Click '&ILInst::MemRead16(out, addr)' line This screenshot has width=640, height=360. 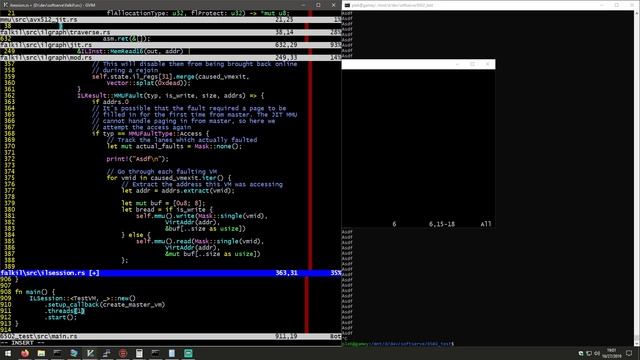point(130,51)
